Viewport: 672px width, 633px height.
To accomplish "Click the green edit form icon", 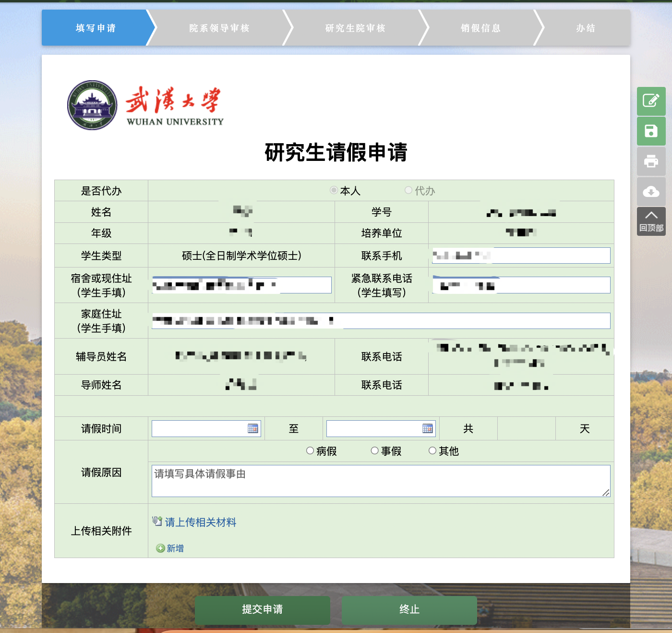I will [x=651, y=101].
